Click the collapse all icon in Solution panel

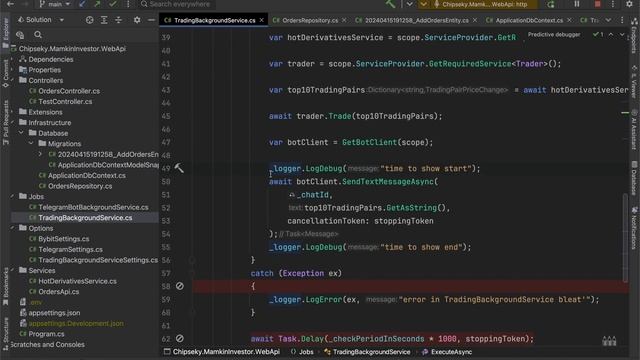pos(118,20)
